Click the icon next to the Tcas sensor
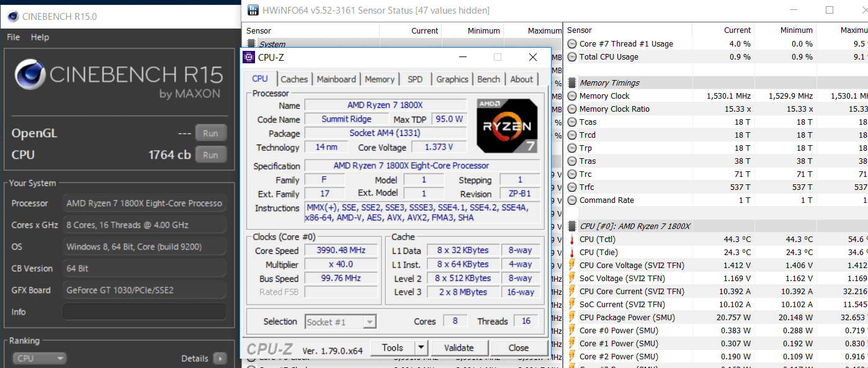Screen dimensions: 868x368 coord(572,122)
